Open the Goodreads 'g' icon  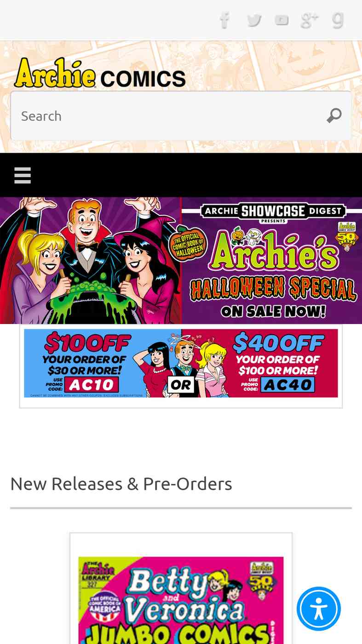(x=338, y=20)
